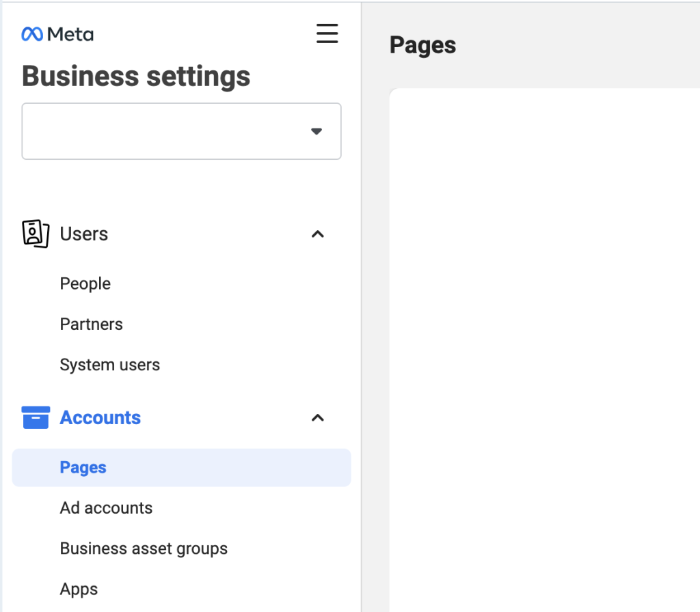The height and width of the screenshot is (612, 700).
Task: Collapse the Users section chevron
Action: click(317, 234)
